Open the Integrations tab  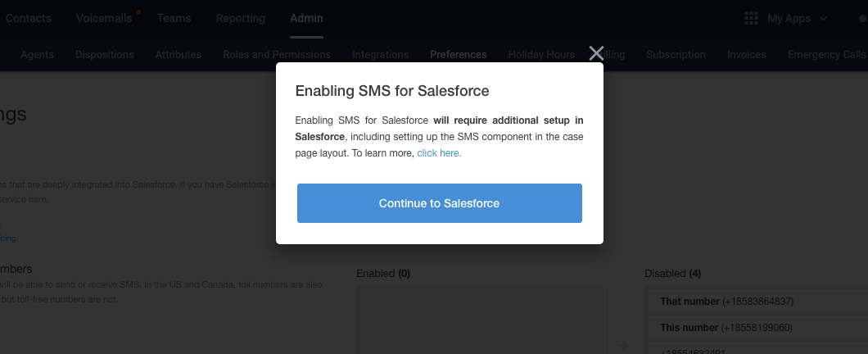(380, 55)
